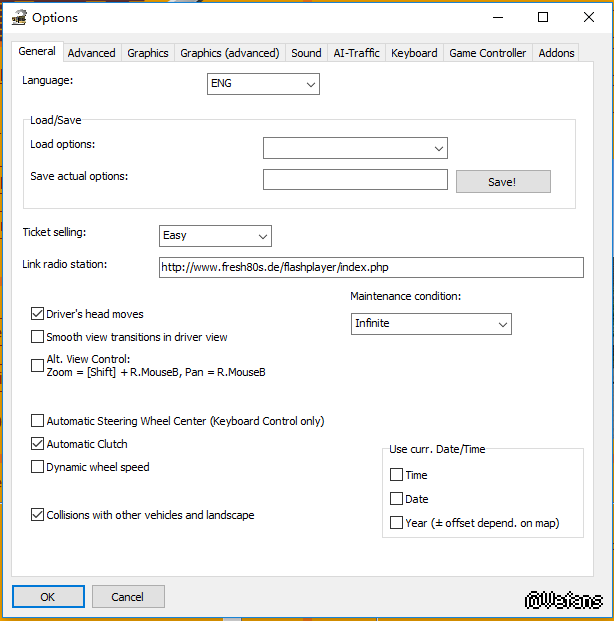Enable Dynamic wheel speed
The height and width of the screenshot is (621, 614).
click(x=37, y=467)
